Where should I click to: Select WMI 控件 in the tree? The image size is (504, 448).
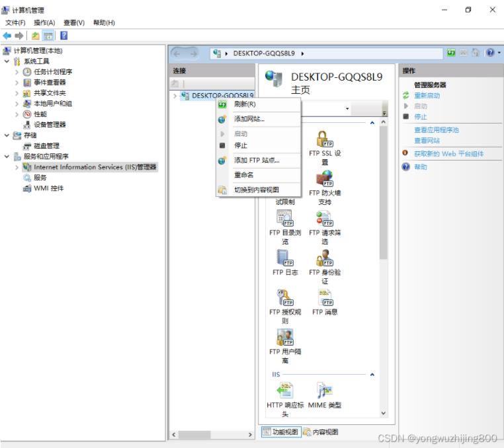[48, 188]
